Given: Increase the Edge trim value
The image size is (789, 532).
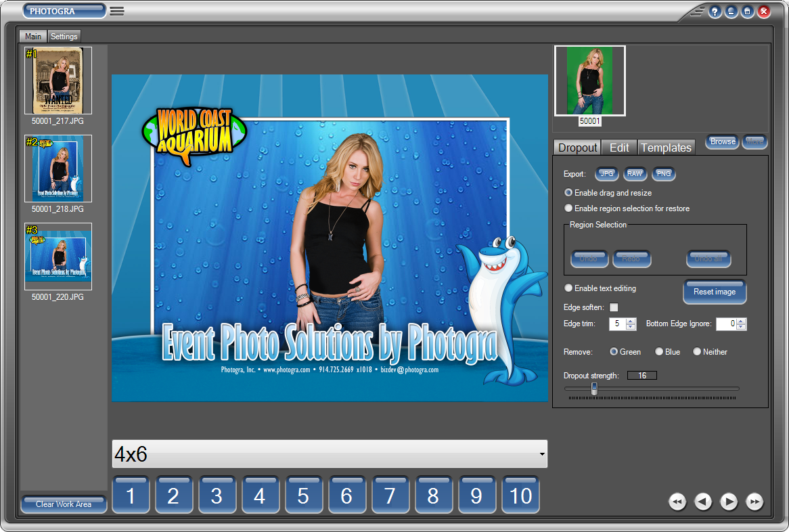Looking at the screenshot, I should (x=631, y=321).
